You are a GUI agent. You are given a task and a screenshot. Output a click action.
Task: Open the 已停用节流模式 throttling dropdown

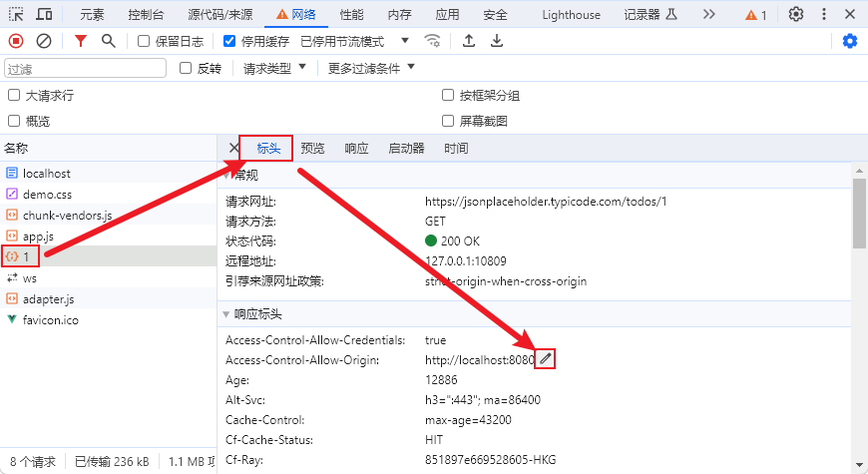tap(354, 41)
